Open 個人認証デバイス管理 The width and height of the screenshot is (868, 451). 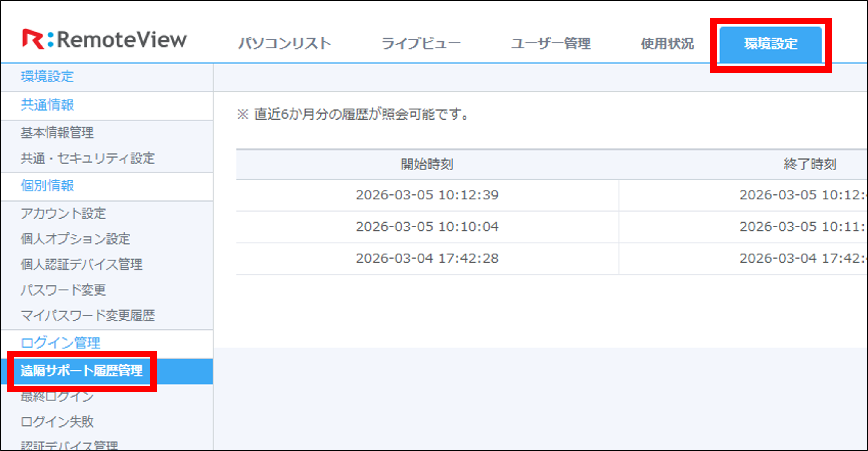click(x=81, y=264)
